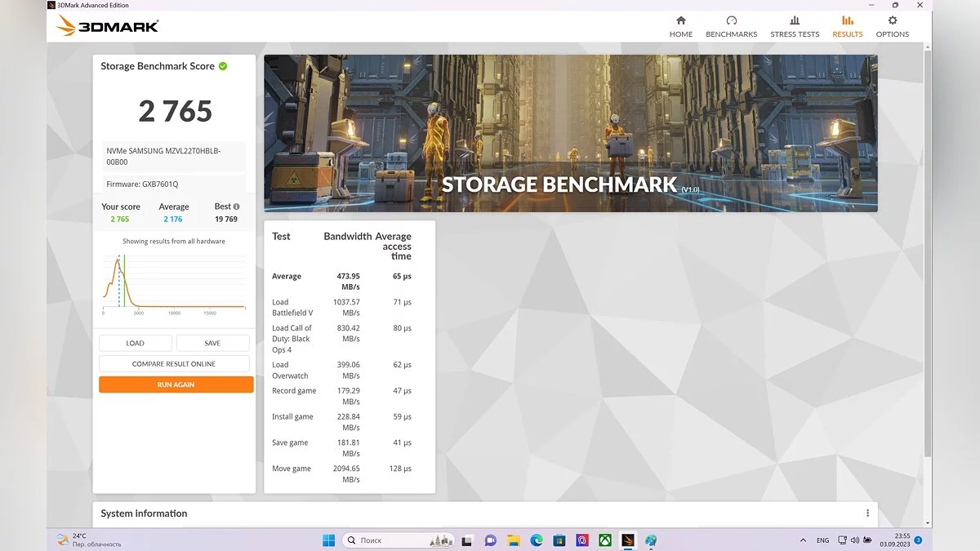Open the Xbox app in the taskbar

(x=605, y=540)
